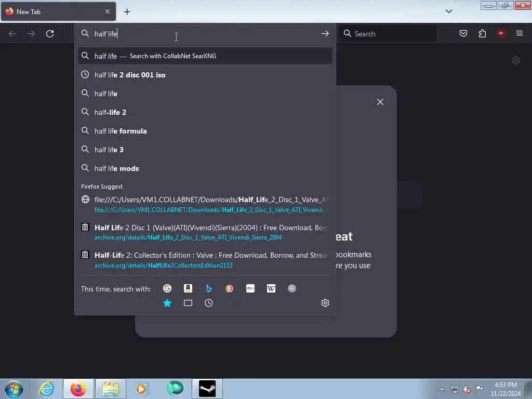Open Windows Media Player taskbar icon
Viewport: 532px width, 399px height.
point(142,389)
